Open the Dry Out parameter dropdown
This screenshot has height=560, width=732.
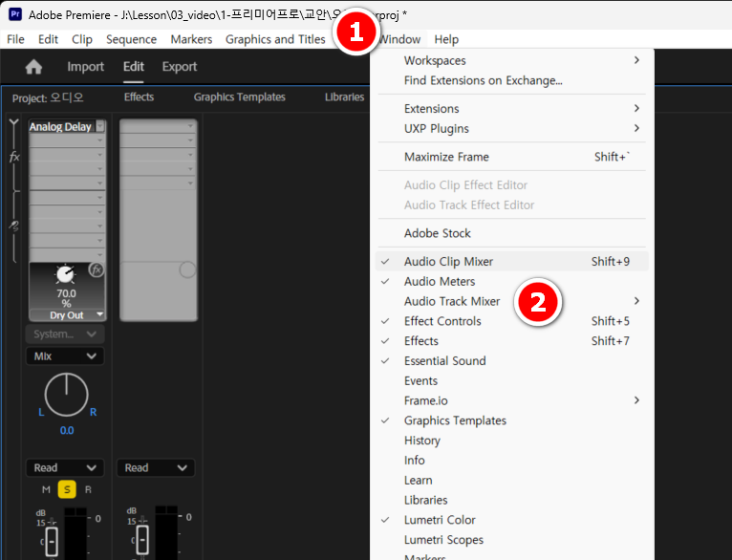99,315
